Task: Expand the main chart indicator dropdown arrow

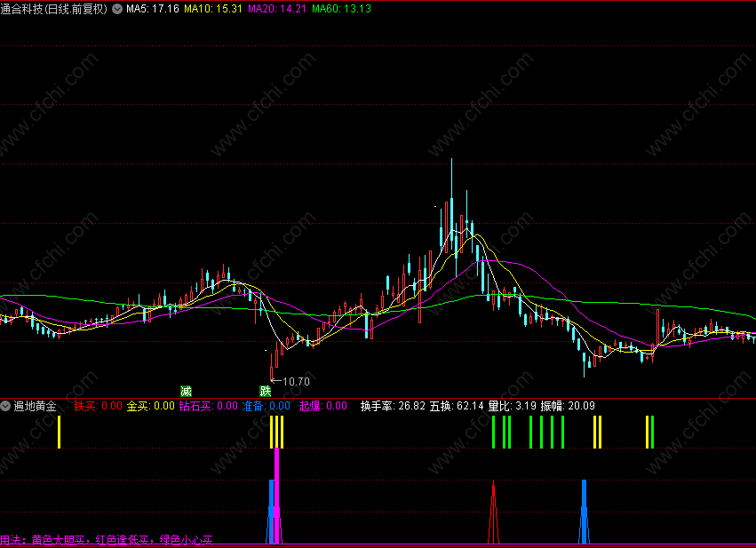Action: [117, 9]
